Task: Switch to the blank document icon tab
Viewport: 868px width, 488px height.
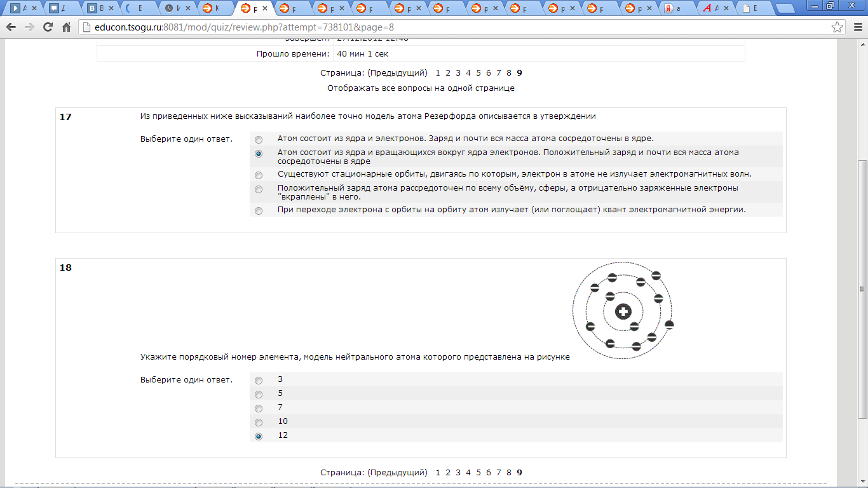Action: coord(754,8)
